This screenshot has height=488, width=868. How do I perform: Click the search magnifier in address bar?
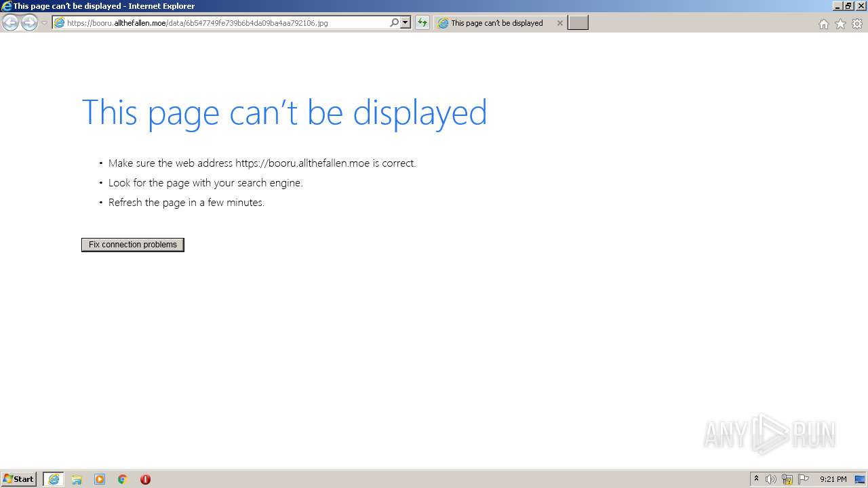394,23
